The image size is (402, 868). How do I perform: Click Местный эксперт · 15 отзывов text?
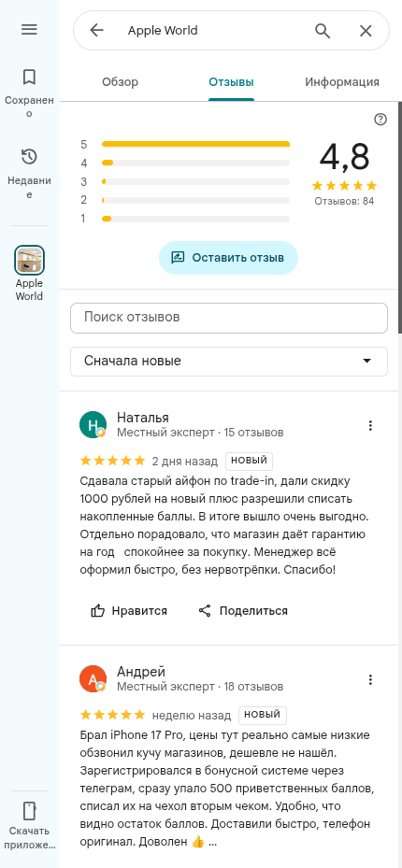(200, 433)
